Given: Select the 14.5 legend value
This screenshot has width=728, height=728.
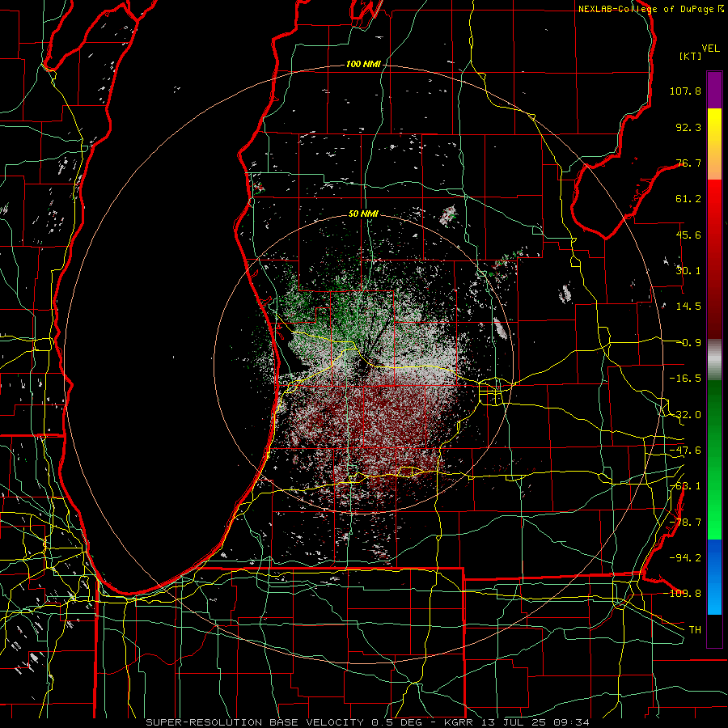Looking at the screenshot, I should click(x=688, y=307).
